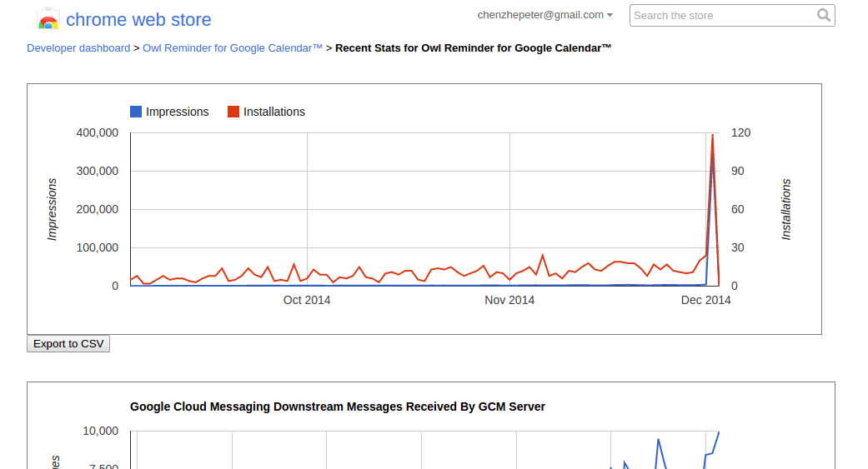868x469 pixels.
Task: Click the Export to CSV button
Action: [68, 343]
